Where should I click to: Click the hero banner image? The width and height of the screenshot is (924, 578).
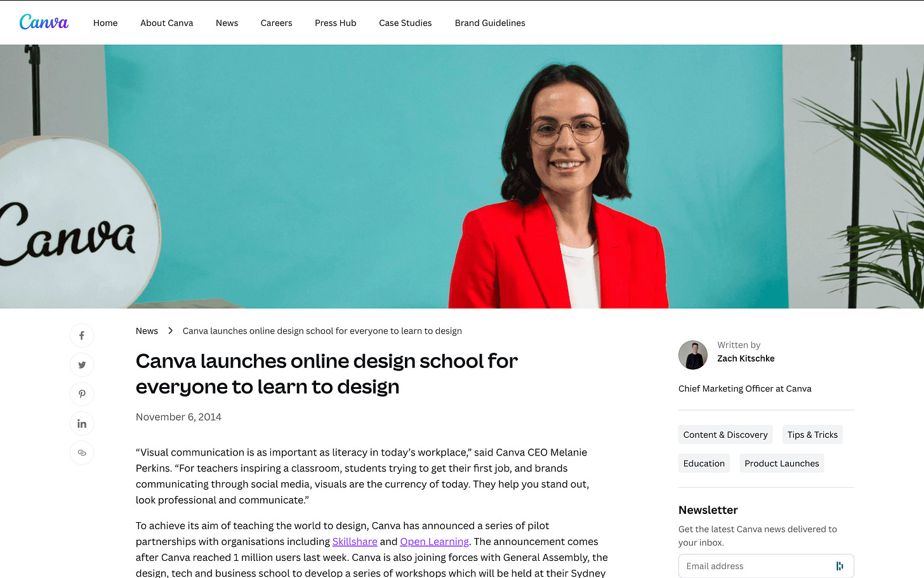(x=462, y=176)
